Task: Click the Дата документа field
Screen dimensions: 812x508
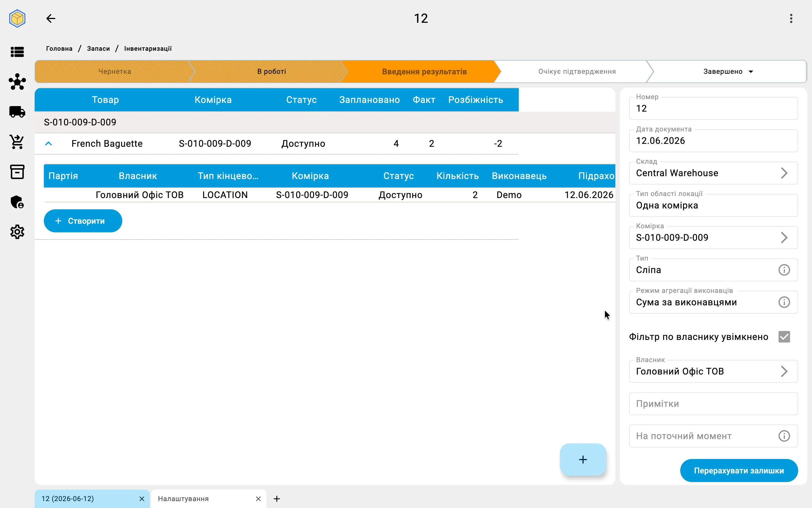Action: coord(713,141)
